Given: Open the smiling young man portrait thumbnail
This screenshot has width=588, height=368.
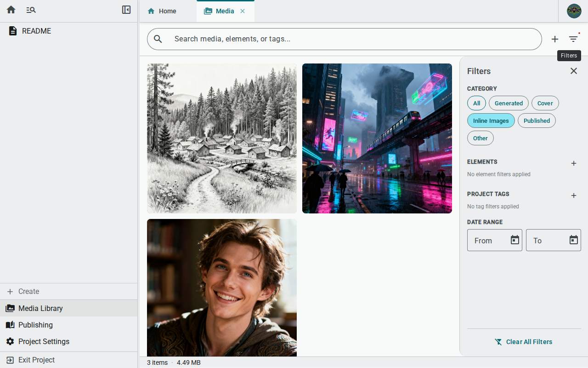Looking at the screenshot, I should [222, 287].
